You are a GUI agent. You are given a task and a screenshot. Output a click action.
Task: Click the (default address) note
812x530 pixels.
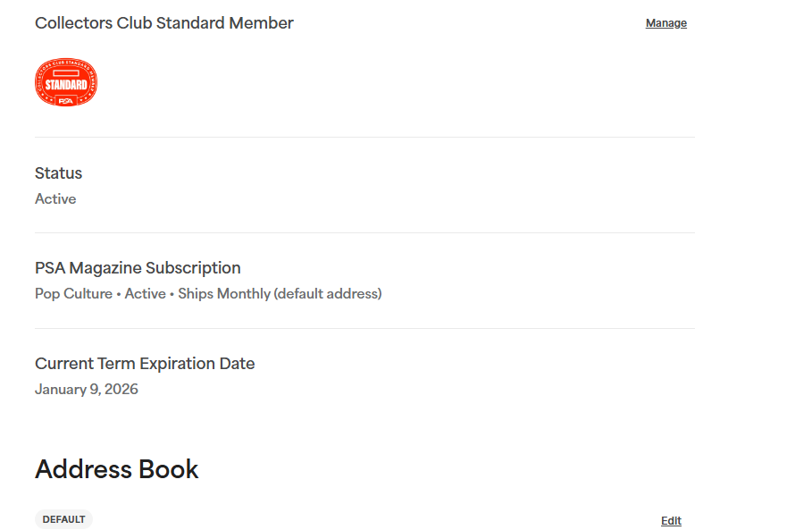(328, 294)
